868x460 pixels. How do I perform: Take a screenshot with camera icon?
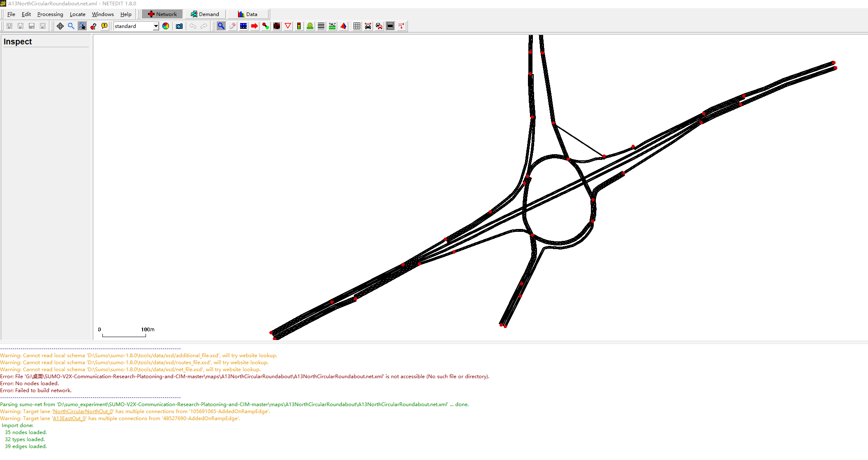179,26
